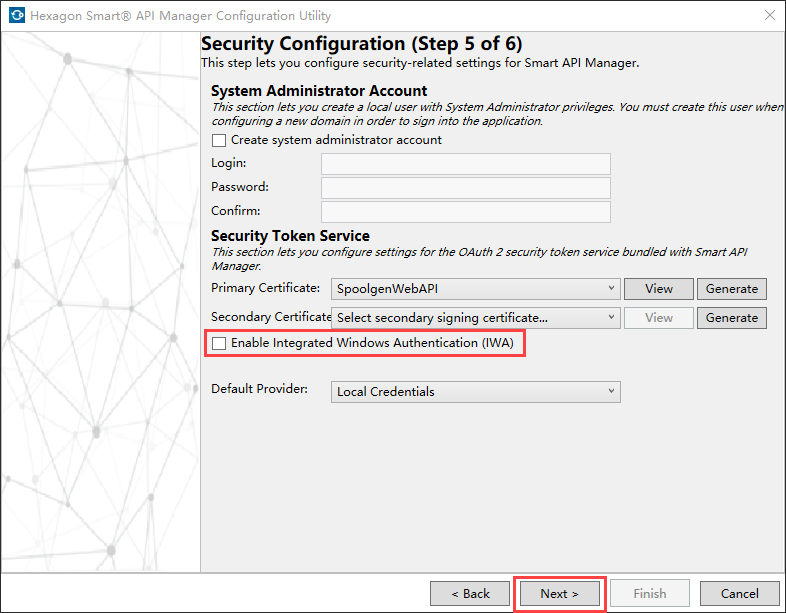Viewport: 786px width, 613px height.
Task: Click the Security Configuration step heading
Action: coord(361,44)
